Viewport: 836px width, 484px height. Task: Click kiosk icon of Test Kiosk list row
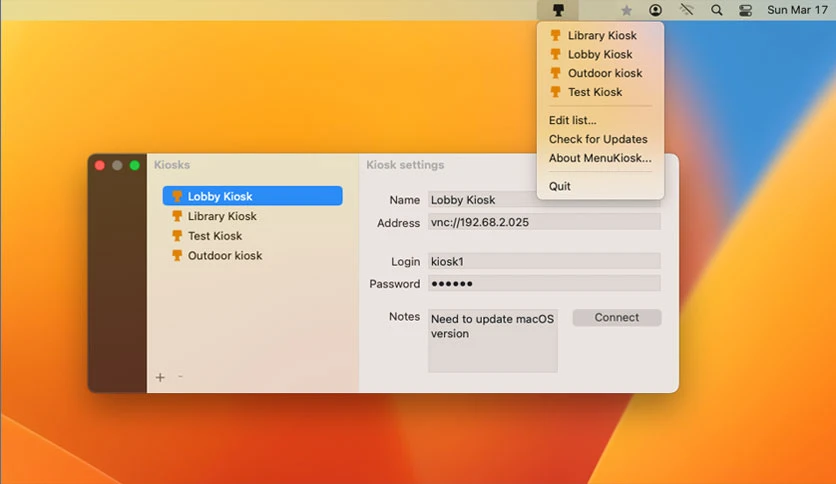177,236
